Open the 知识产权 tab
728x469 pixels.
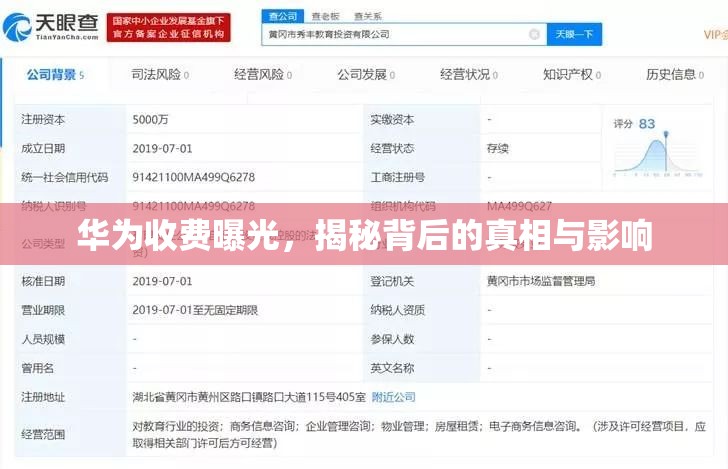pyautogui.click(x=572, y=74)
